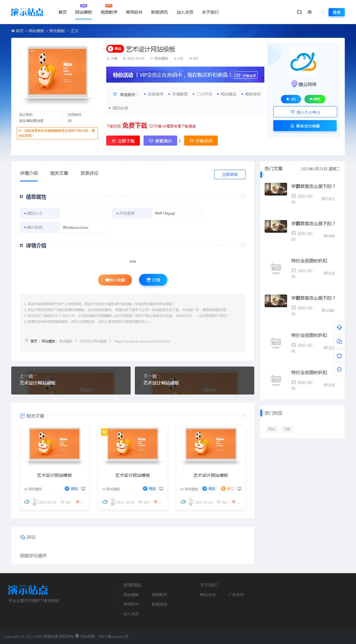Image resolution: width=356 pixels, height=644 pixels.
Task: Click the floating WeChat chat icon
Action: click(x=339, y=342)
